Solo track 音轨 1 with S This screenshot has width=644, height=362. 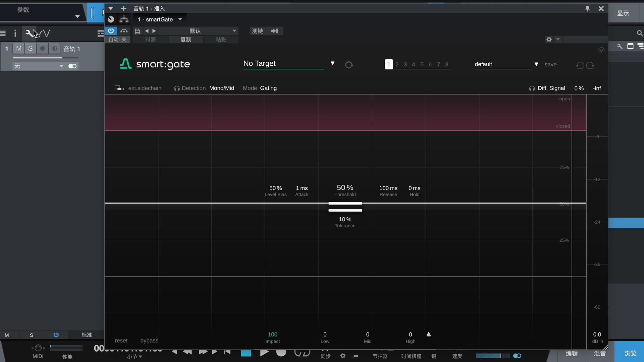click(x=31, y=49)
